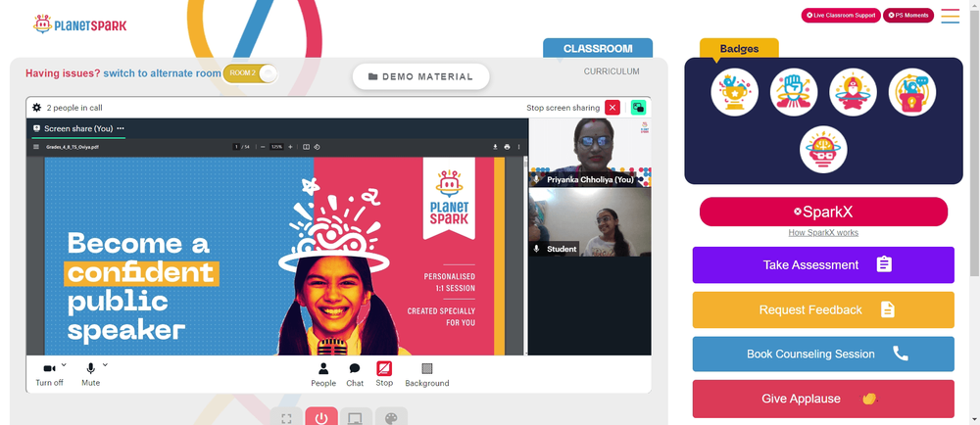Switch to CURRICULUM tab
This screenshot has height=425, width=980.
click(612, 71)
